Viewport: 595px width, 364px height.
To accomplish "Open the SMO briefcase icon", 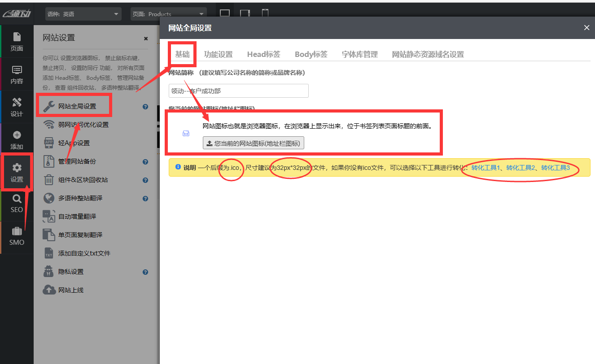I will pyautogui.click(x=17, y=236).
